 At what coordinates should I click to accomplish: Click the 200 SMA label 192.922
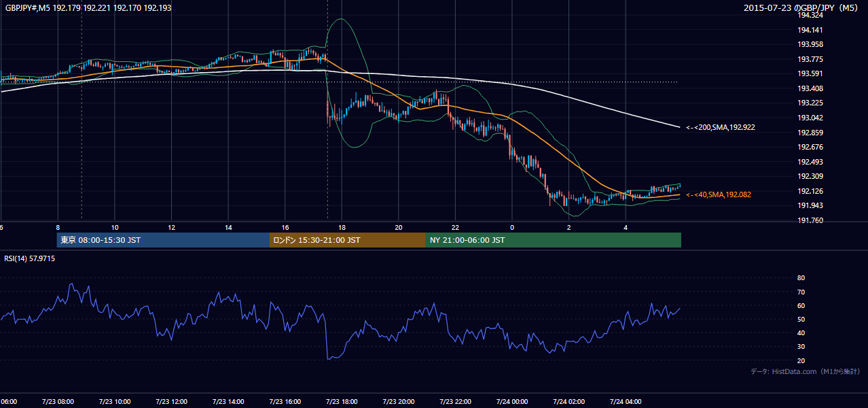click(x=721, y=127)
